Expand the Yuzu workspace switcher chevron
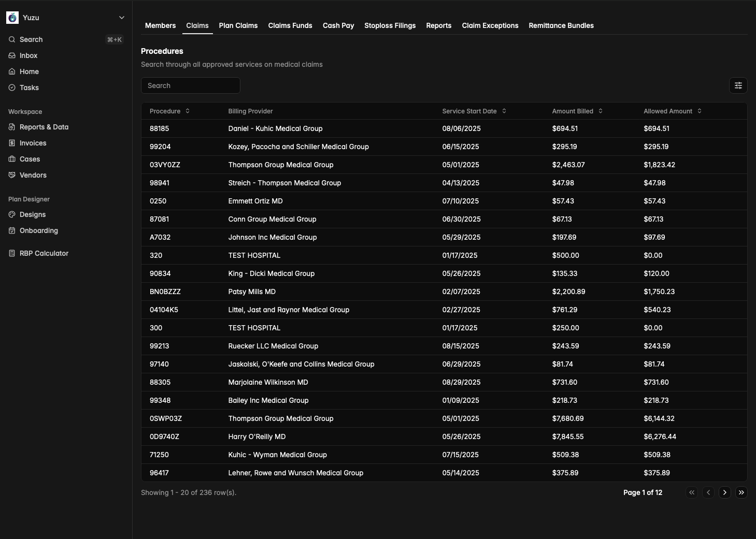This screenshot has width=756, height=539. point(122,18)
